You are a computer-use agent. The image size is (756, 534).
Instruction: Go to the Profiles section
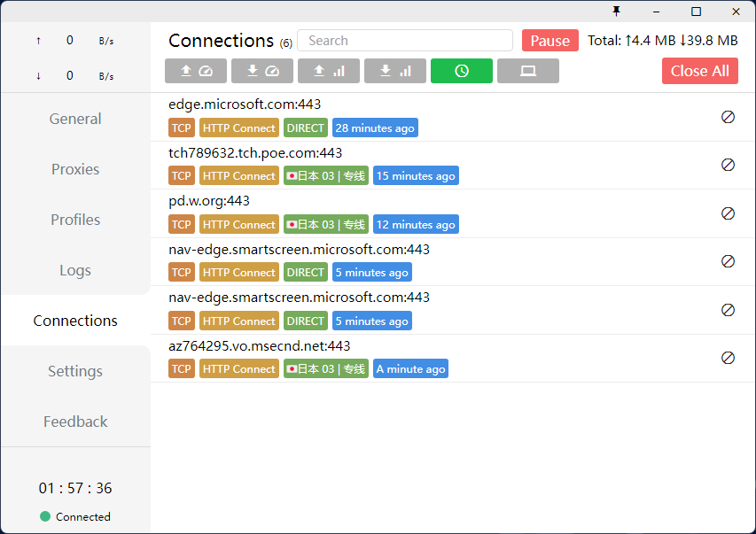(75, 220)
